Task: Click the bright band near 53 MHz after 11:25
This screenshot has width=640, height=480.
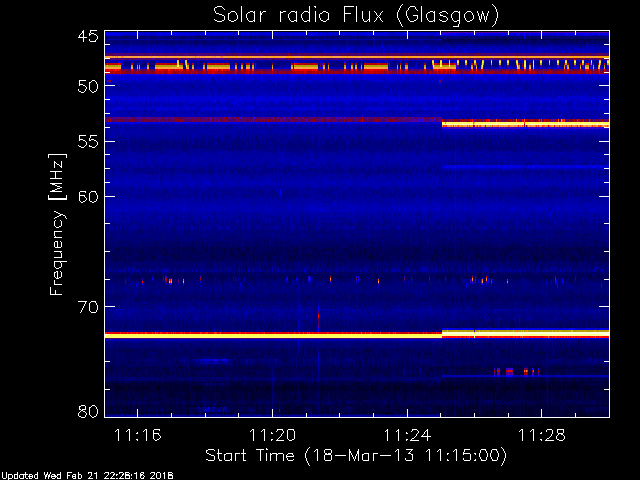Action: click(525, 124)
